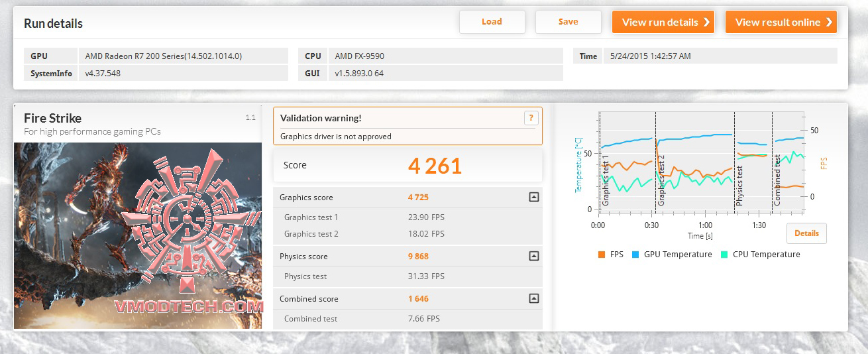868x354 pixels.
Task: Open View run details
Action: point(663,22)
